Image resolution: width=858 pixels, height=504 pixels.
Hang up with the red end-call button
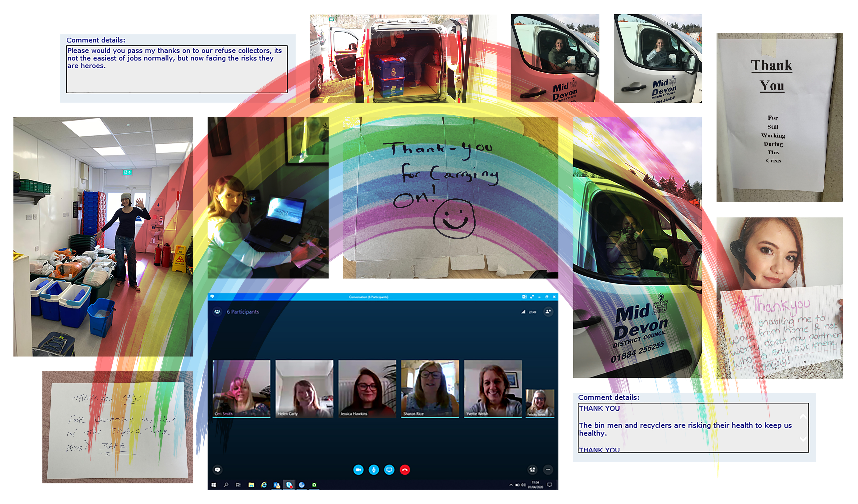click(x=405, y=470)
